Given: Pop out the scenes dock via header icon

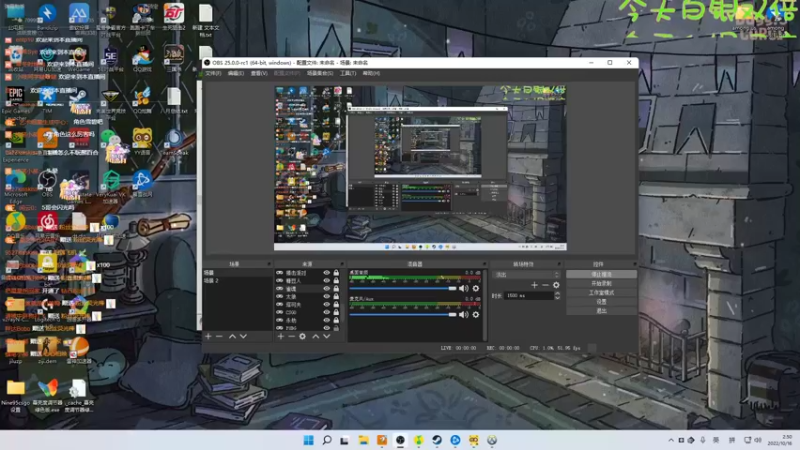Looking at the screenshot, I should coord(269,264).
